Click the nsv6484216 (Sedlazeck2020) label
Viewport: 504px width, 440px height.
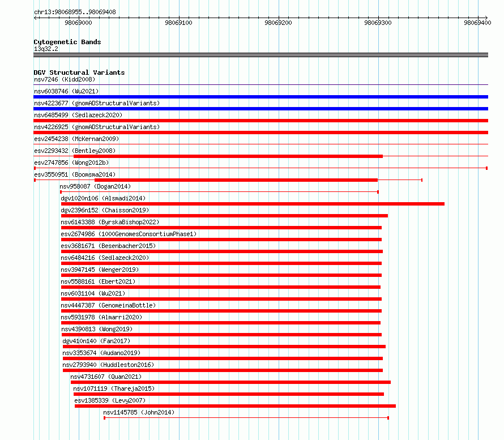105,258
